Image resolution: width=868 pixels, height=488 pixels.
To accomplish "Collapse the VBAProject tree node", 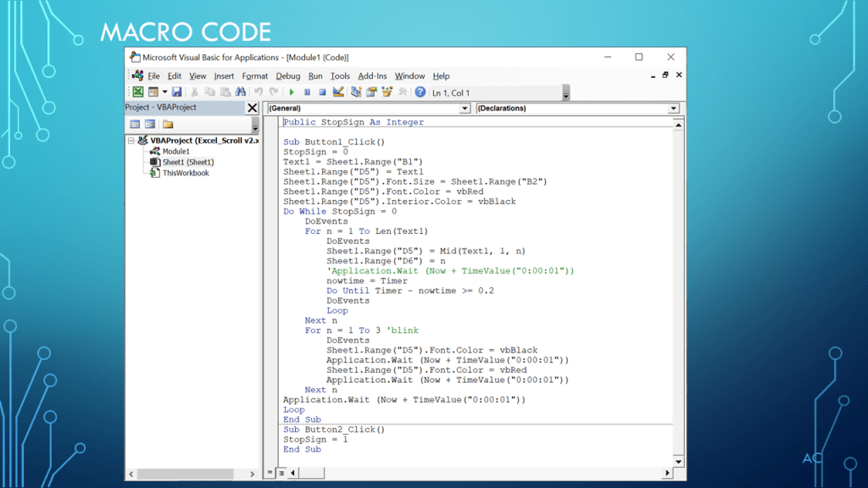I will (x=131, y=141).
